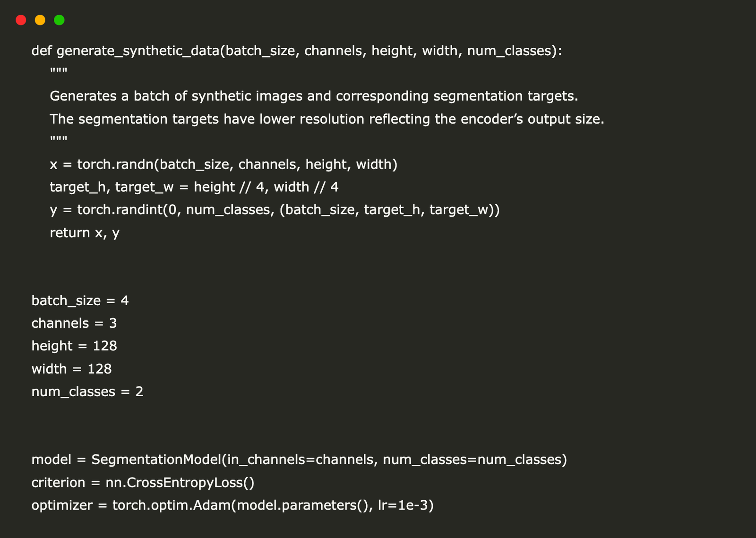Click the "return x, y" statement
Image resolution: width=756 pixels, height=538 pixels.
tap(85, 232)
